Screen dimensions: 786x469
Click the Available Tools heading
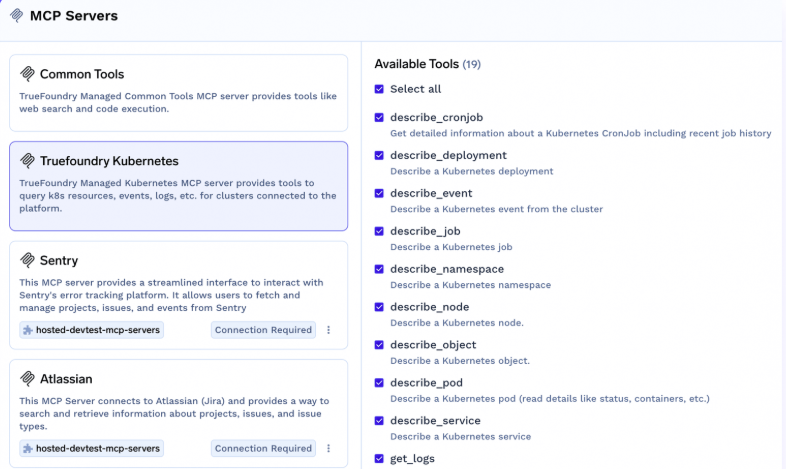(x=427, y=64)
